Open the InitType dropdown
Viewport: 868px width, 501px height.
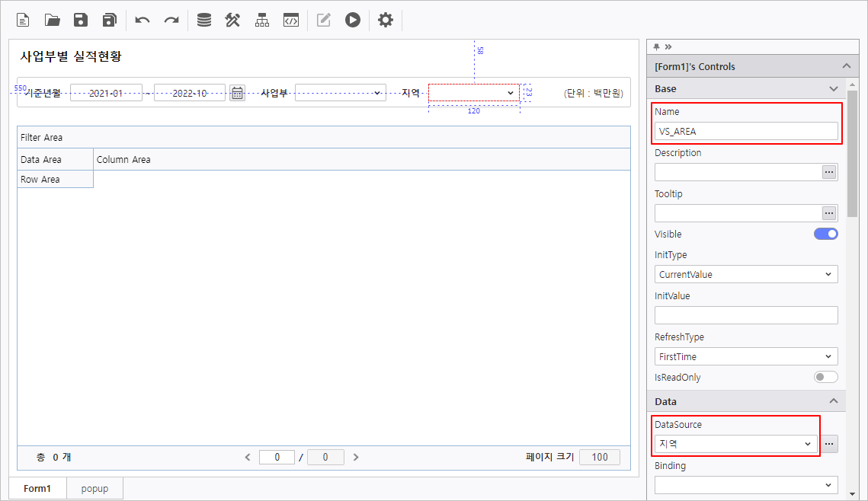coord(745,274)
